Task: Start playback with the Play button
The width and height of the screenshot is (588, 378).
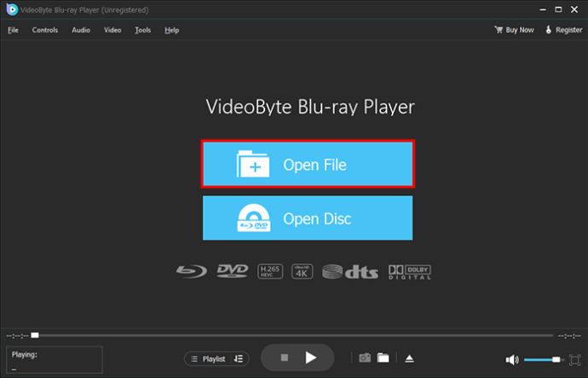Action: 310,358
